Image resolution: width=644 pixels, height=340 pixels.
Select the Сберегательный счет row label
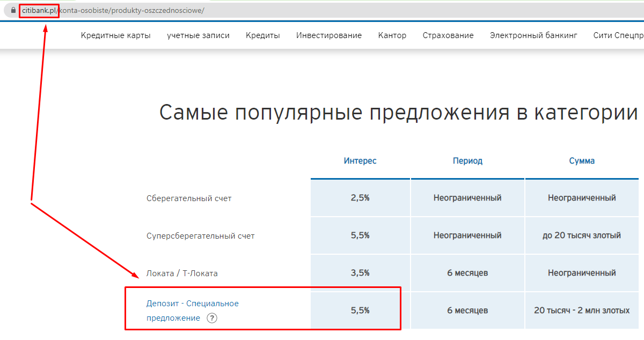[189, 198]
